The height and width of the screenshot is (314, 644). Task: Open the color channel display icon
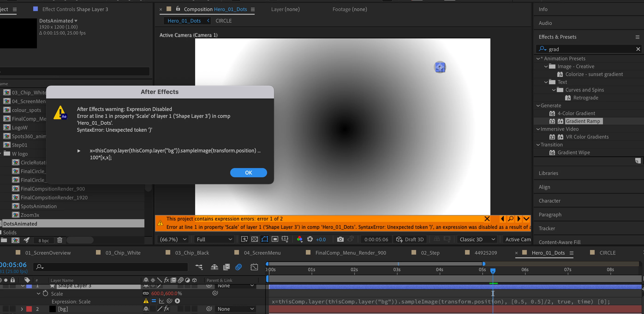point(299,239)
